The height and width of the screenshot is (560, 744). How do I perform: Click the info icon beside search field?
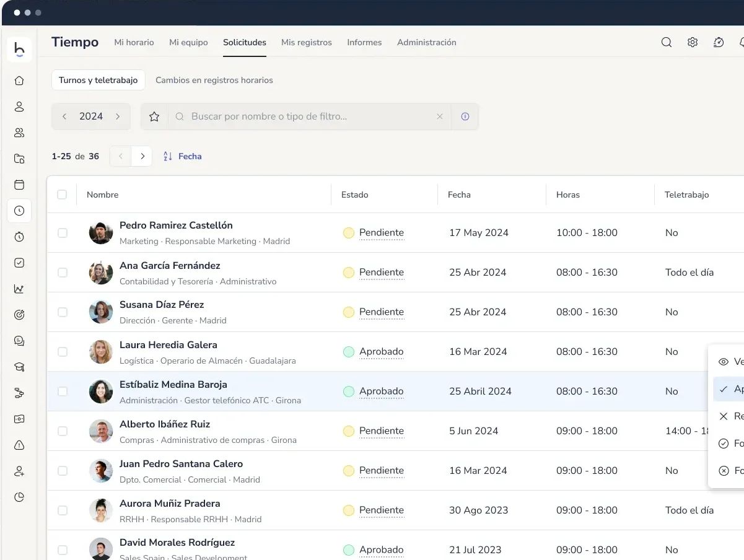click(465, 116)
